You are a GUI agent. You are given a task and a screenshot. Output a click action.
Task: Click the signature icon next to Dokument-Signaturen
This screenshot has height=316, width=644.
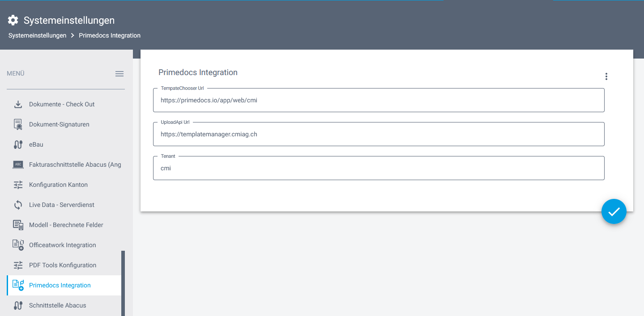pos(18,124)
